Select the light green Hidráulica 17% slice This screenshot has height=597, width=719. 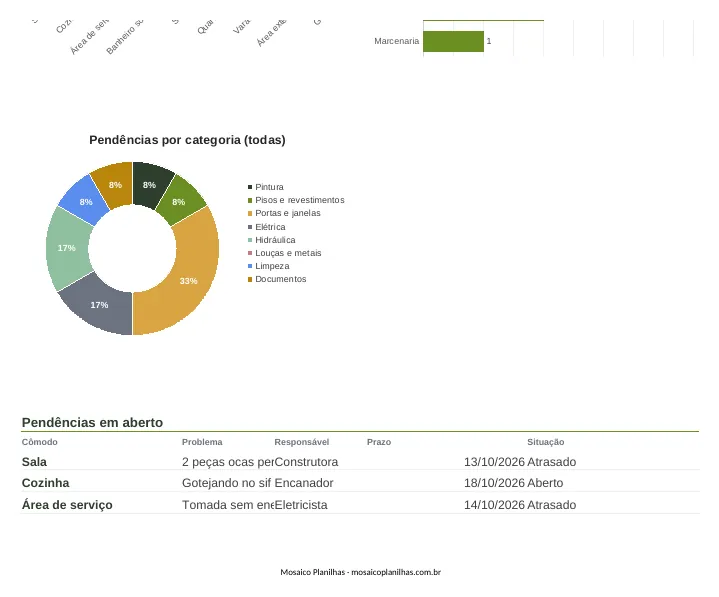click(69, 248)
